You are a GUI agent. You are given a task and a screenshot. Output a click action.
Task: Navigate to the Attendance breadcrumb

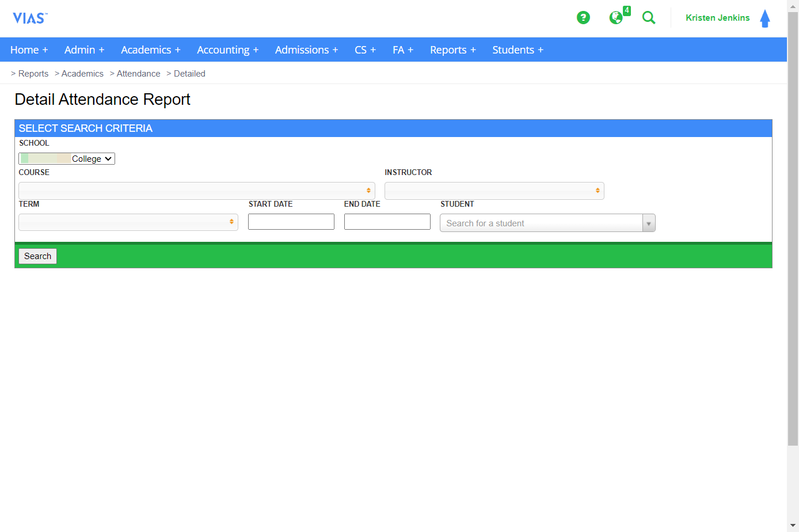(x=138, y=73)
